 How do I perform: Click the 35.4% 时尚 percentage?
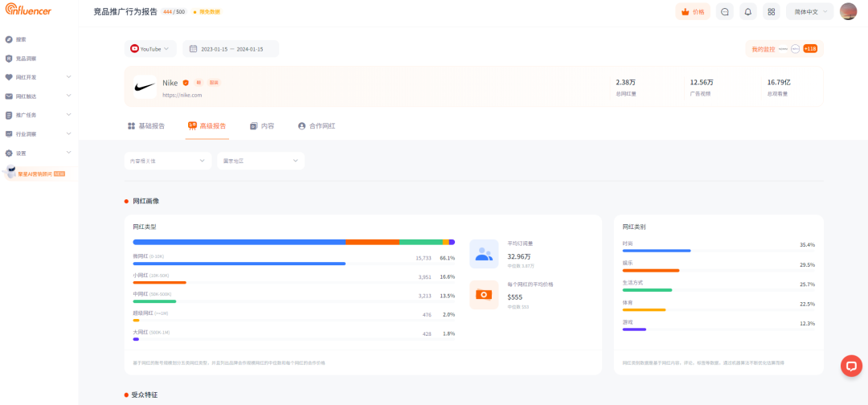click(x=807, y=244)
